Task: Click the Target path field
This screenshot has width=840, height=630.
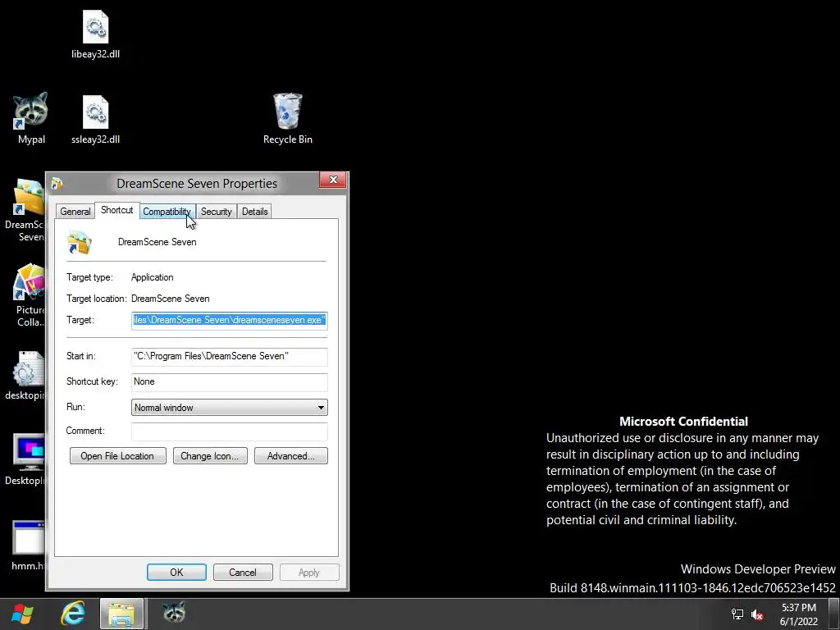Action: pyautogui.click(x=230, y=321)
